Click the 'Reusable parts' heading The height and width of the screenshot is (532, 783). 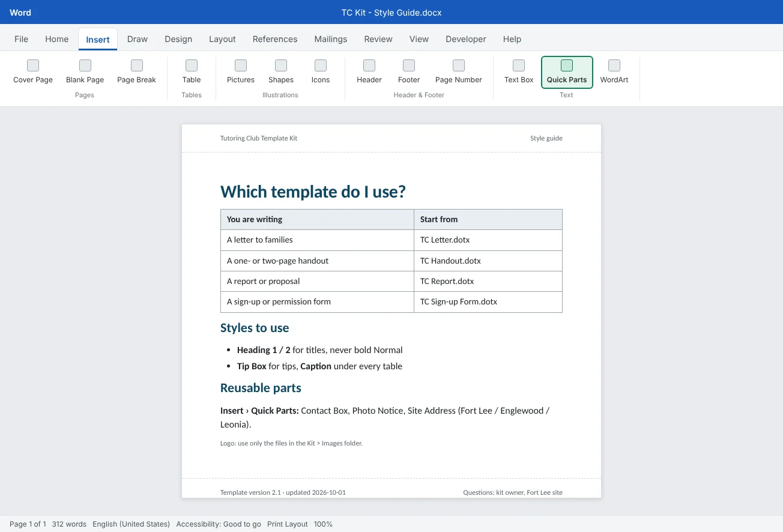click(261, 388)
